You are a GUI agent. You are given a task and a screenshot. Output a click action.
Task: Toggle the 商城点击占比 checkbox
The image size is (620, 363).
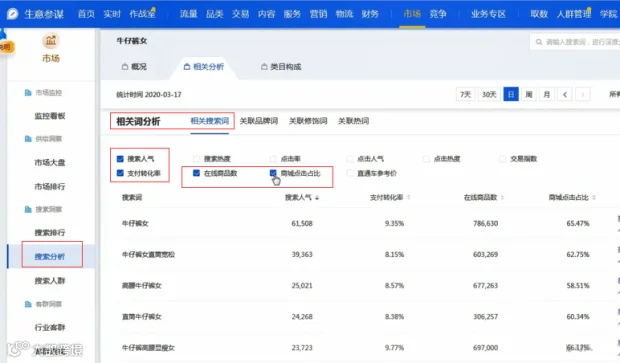click(x=273, y=173)
